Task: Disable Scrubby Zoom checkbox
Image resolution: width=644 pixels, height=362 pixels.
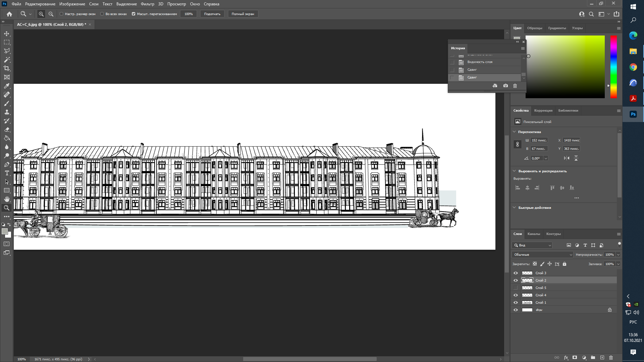Action: (x=133, y=14)
